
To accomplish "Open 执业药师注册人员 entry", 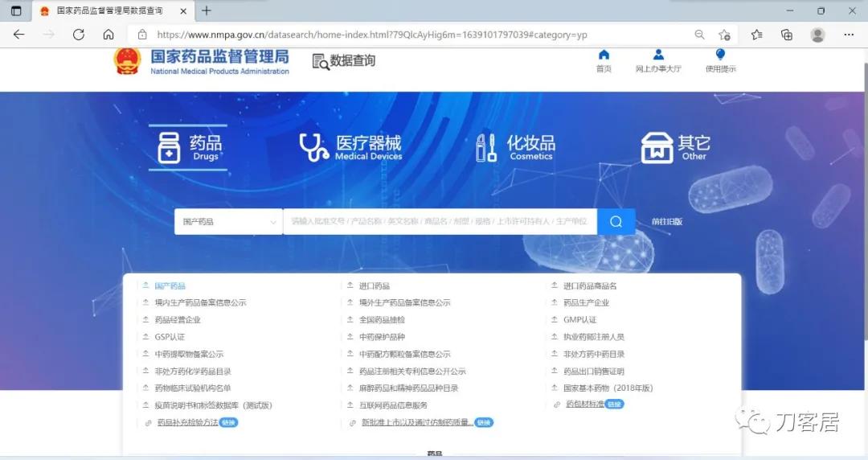I will tap(594, 337).
